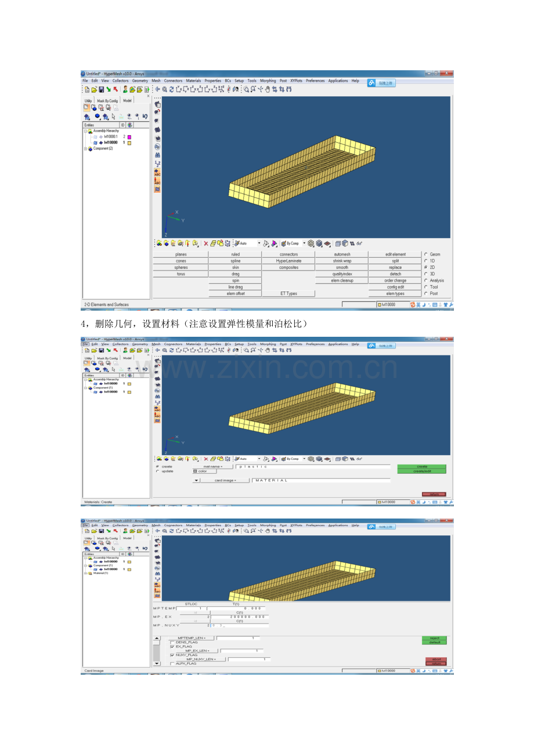This screenshot has height=756, width=534.
Task: Click Open folder icon in 2-D Elements window
Action: coord(94,89)
